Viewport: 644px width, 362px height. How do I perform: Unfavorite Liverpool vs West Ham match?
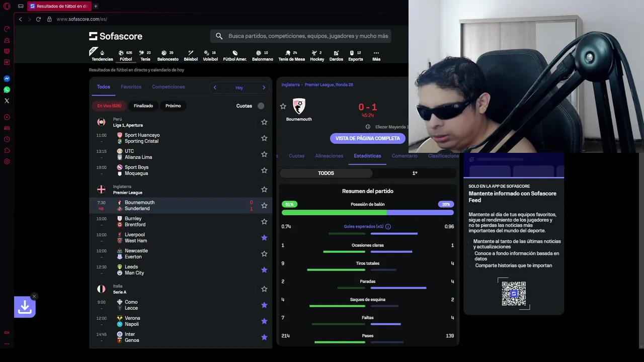click(264, 238)
